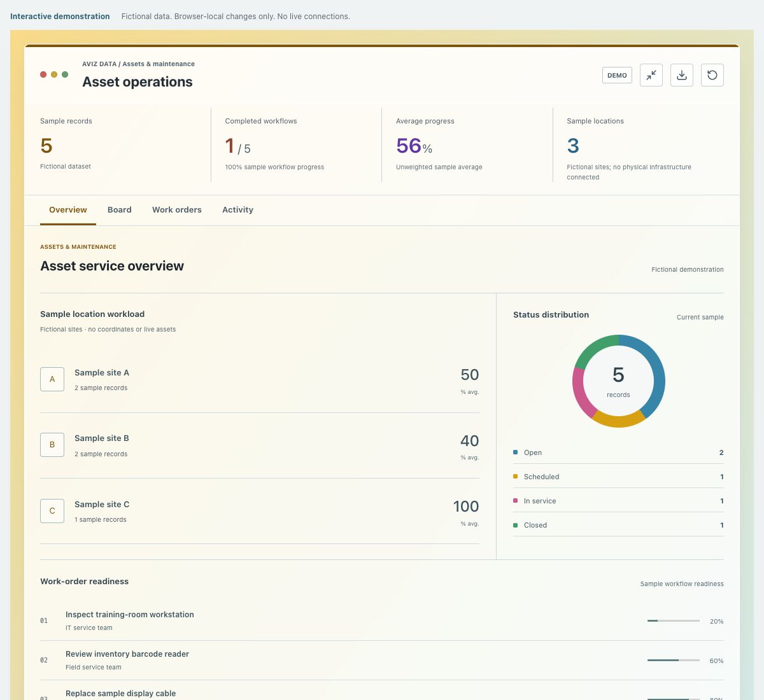Click the site C letter badge
This screenshot has height=700, width=764.
(52, 511)
